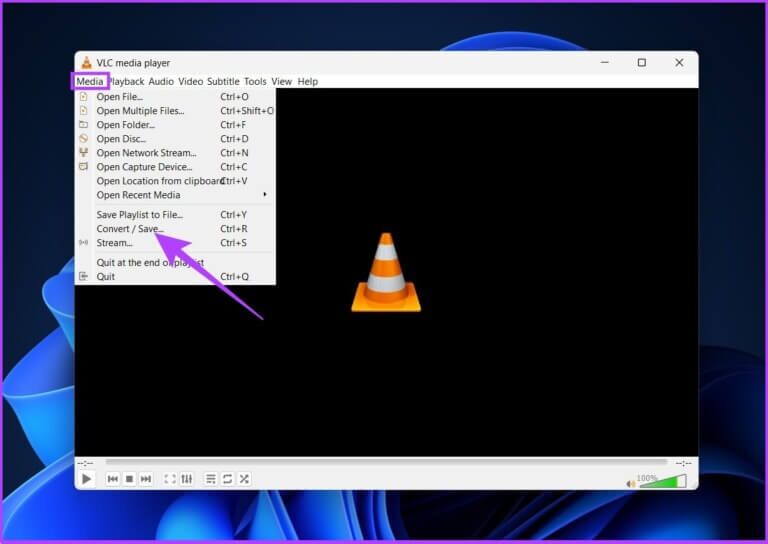The image size is (768, 544).
Task: Stop playback with the Stop button
Action: click(x=129, y=479)
